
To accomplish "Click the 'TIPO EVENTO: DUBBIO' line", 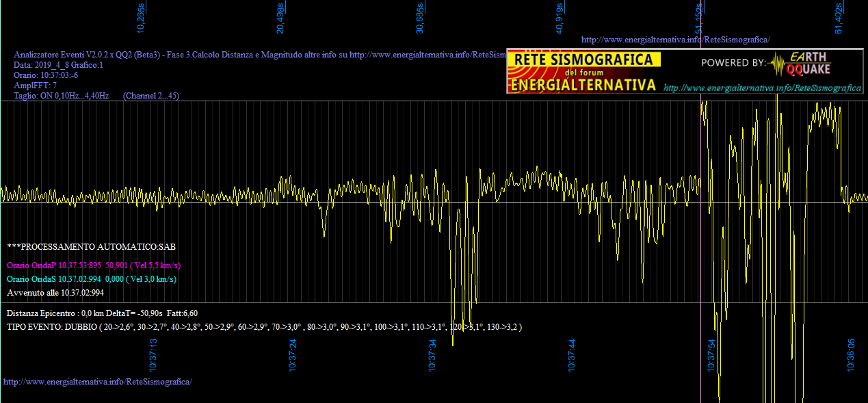I will click(265, 328).
